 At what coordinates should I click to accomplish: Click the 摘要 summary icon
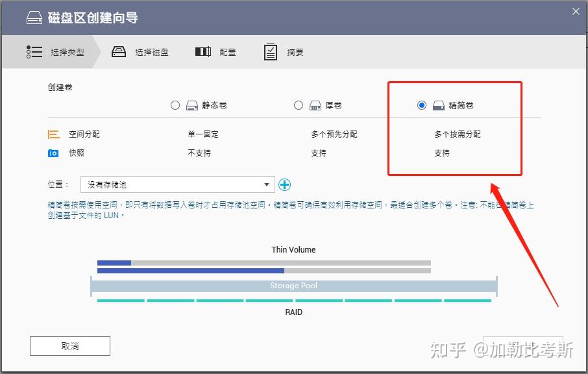point(271,51)
